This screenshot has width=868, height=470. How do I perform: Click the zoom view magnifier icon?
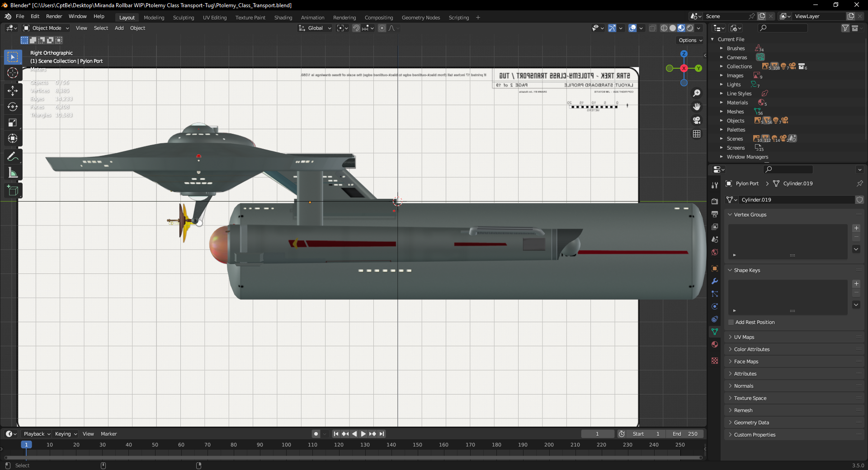[697, 93]
